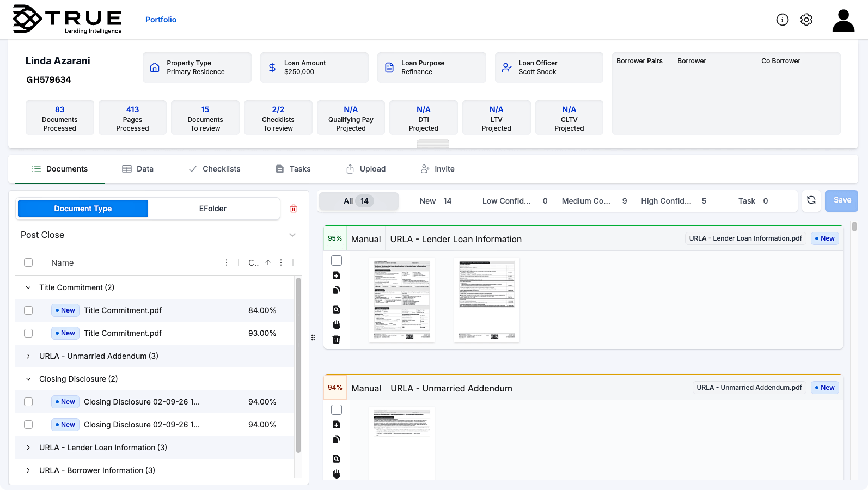Click the red trash delete icon
Viewport: 868px width, 490px height.
click(294, 209)
